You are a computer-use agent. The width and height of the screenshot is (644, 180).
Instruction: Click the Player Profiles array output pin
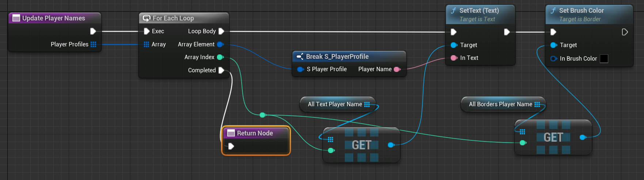[x=94, y=44]
